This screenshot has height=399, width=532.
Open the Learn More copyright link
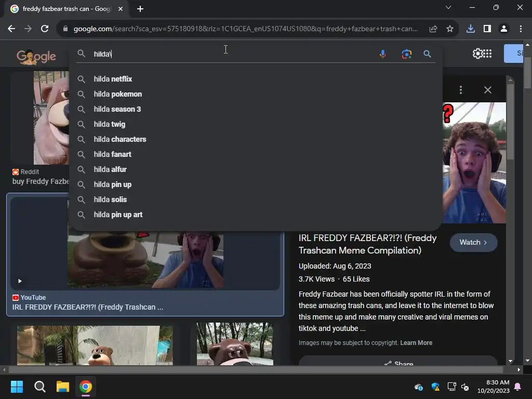[416, 343]
